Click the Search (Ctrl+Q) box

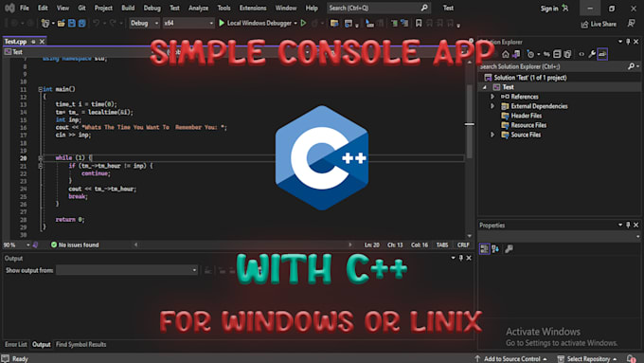(x=378, y=8)
